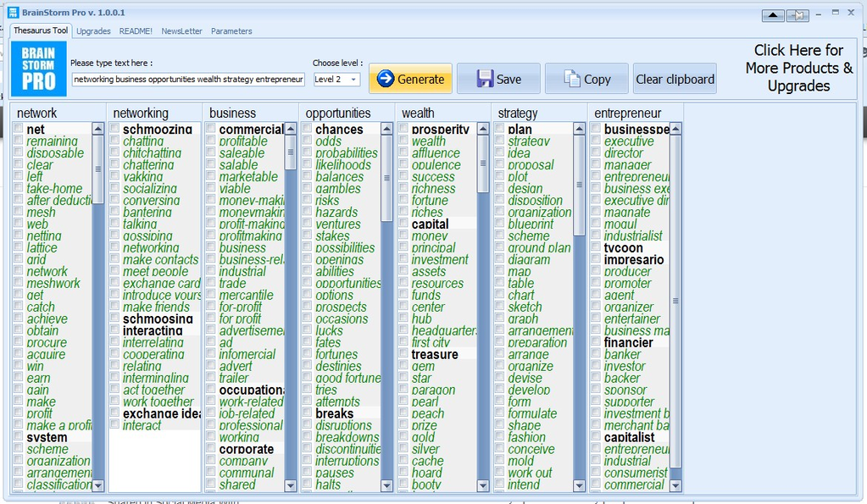Open Click Here for More Products & Upgrades
The height and width of the screenshot is (504, 867).
pos(798,68)
